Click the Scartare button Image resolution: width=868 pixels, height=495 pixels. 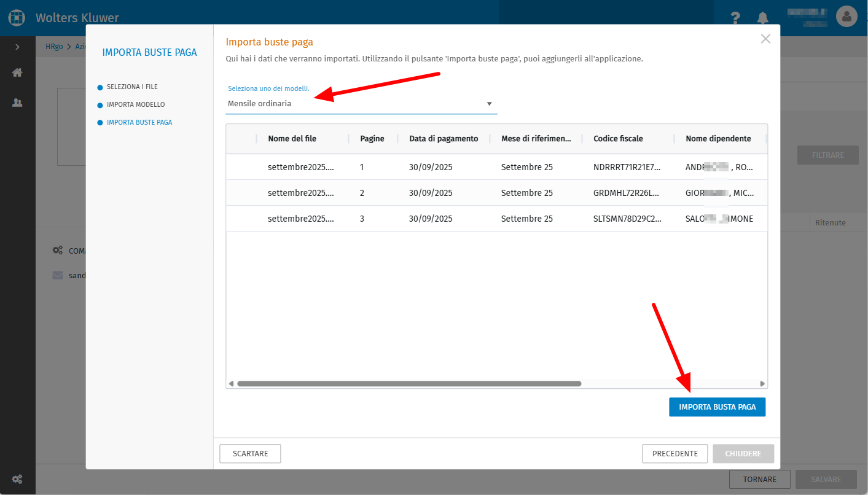[250, 454]
